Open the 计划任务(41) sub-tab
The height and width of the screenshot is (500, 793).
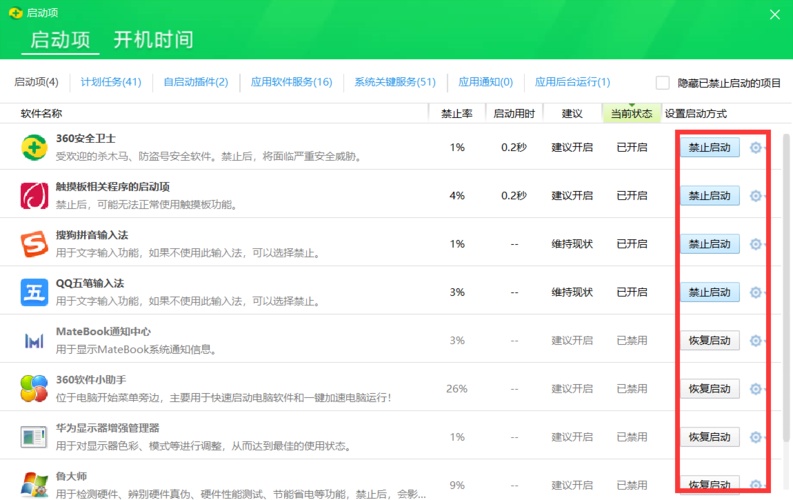pos(111,82)
